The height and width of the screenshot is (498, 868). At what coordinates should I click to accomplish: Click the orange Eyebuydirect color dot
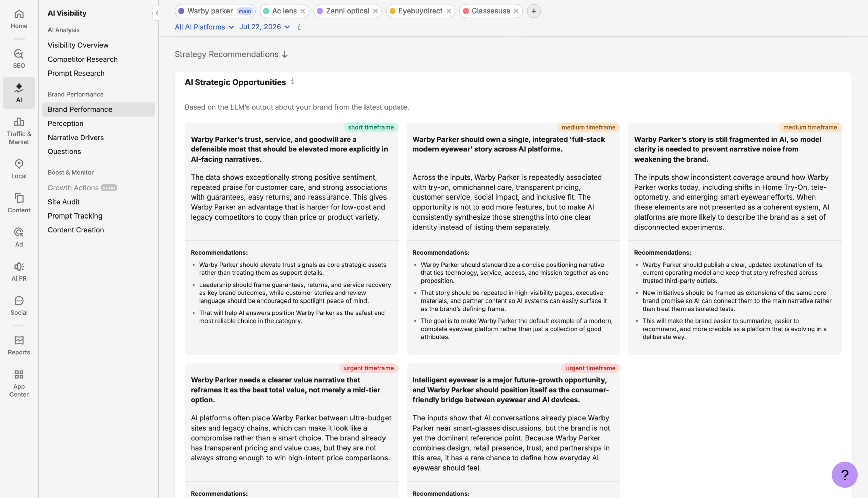393,11
